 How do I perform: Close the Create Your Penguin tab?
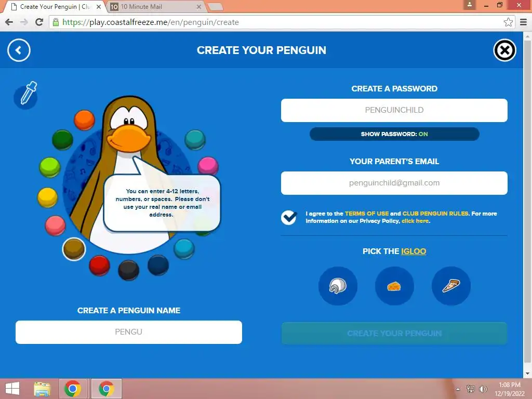pyautogui.click(x=99, y=7)
